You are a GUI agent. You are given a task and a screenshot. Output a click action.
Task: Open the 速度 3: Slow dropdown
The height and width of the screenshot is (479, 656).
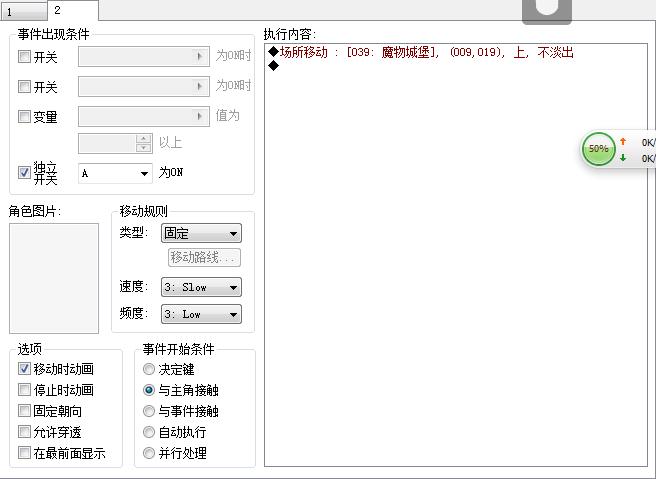tap(201, 287)
